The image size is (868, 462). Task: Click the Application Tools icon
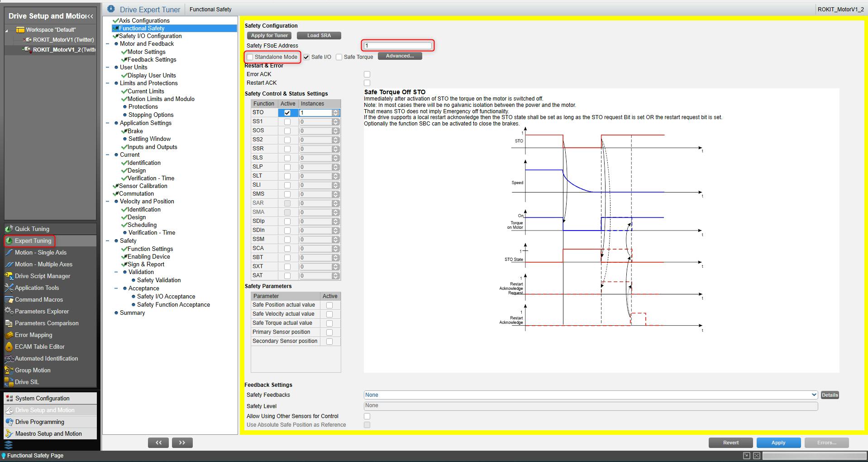[9, 288]
